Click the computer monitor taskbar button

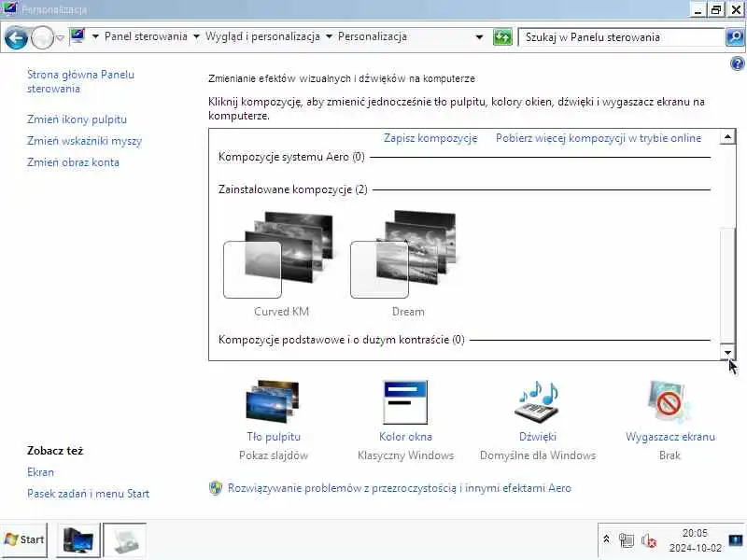[78, 540]
